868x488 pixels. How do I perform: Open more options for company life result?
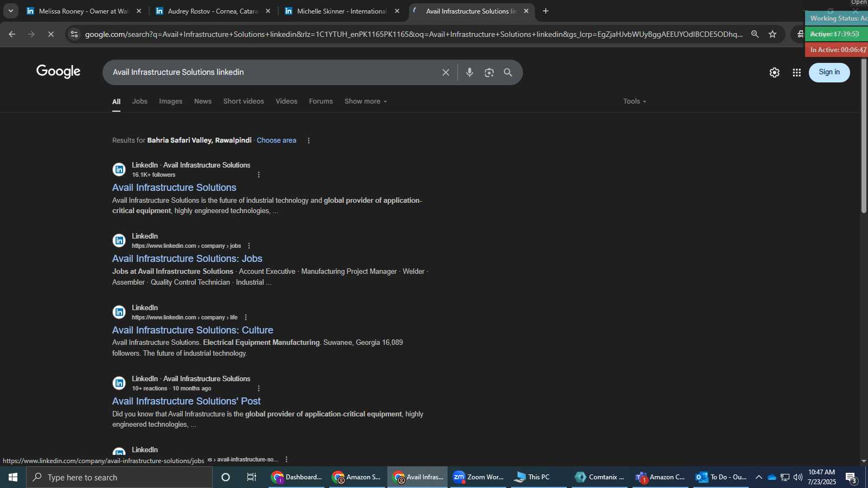tap(246, 317)
